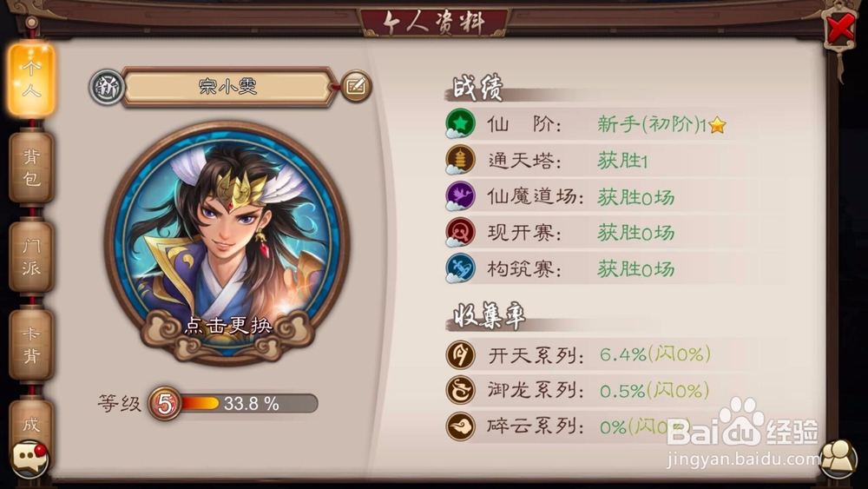Click the blue 构筑赛 icon
The height and width of the screenshot is (489, 868).
coord(460,268)
